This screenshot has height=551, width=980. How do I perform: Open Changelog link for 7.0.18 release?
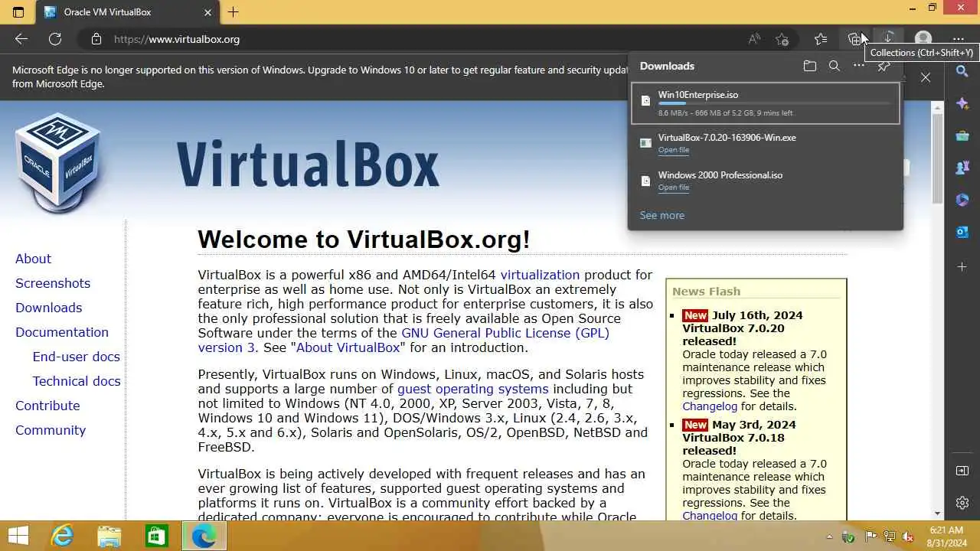710,516
